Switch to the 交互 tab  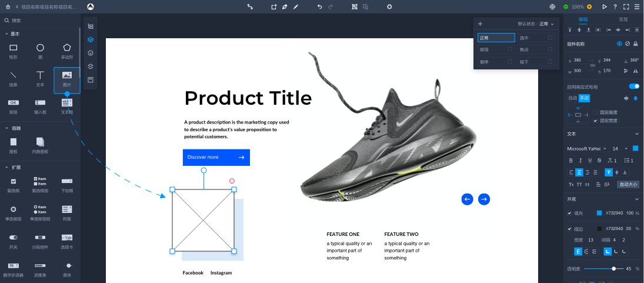623,19
